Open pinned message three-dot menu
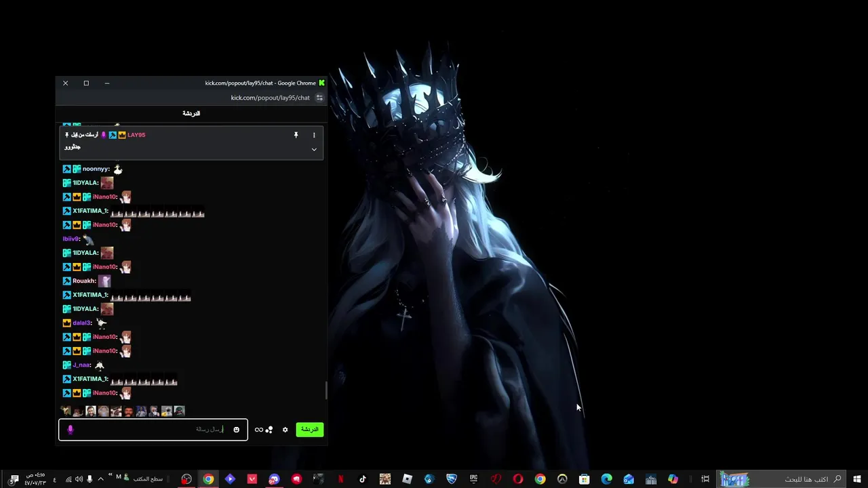Image resolution: width=868 pixels, height=488 pixels. (x=314, y=135)
